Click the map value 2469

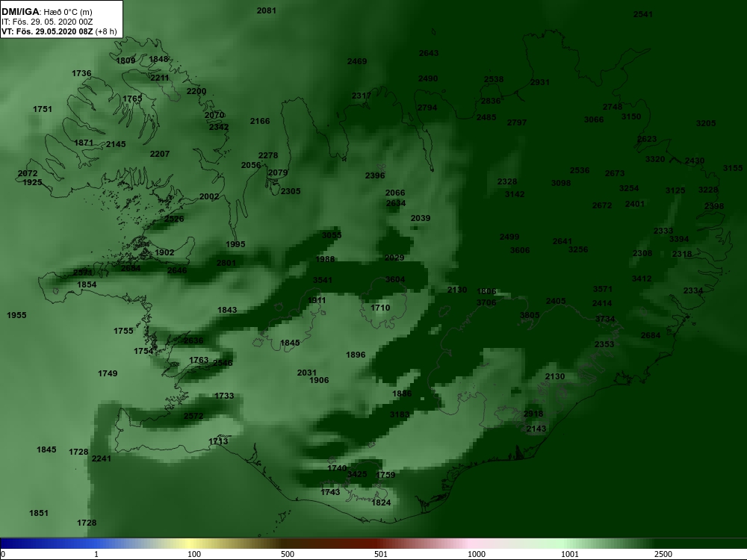[357, 61]
